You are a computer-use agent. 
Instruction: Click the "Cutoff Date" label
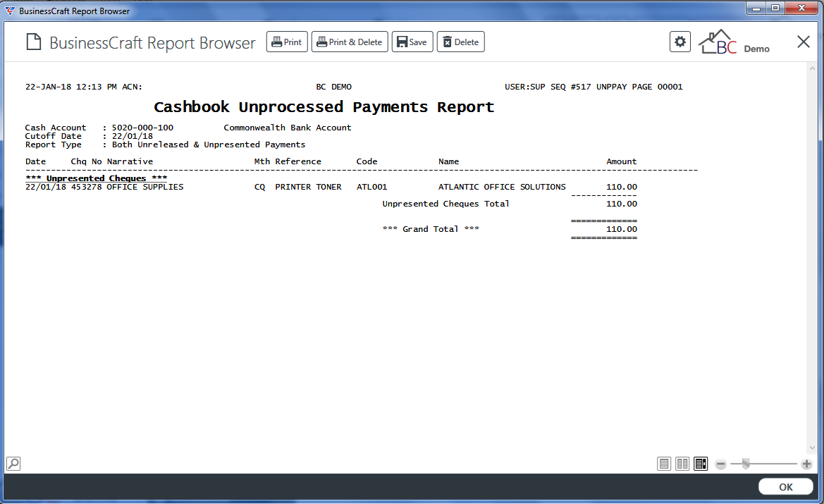(53, 136)
